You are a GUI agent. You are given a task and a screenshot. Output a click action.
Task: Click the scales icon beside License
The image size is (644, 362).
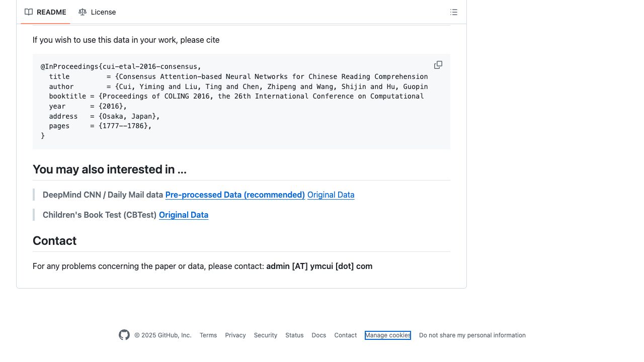tap(83, 12)
